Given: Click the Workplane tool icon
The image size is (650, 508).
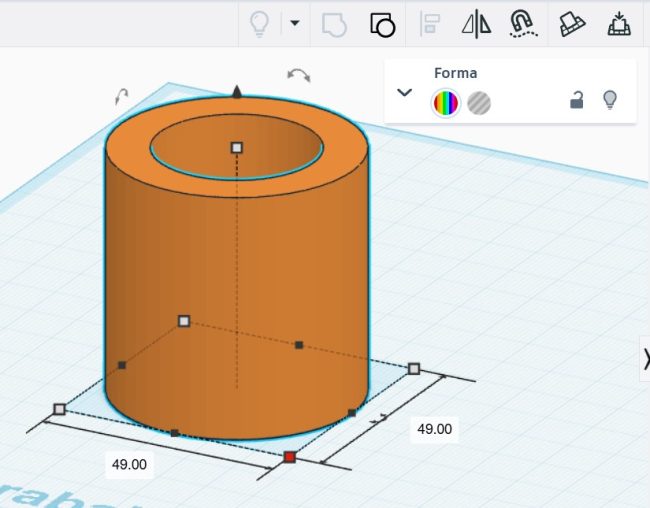Looking at the screenshot, I should (x=572, y=24).
